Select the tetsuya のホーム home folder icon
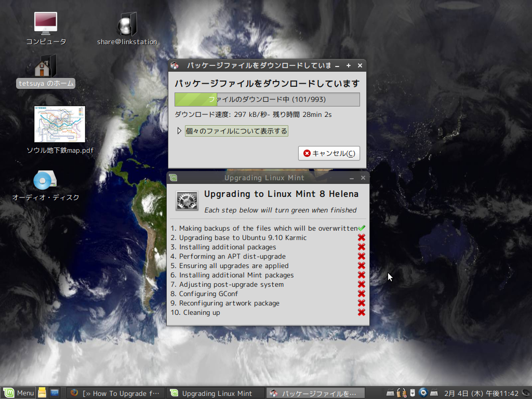Viewport: 532px width, 399px height. tap(46, 66)
